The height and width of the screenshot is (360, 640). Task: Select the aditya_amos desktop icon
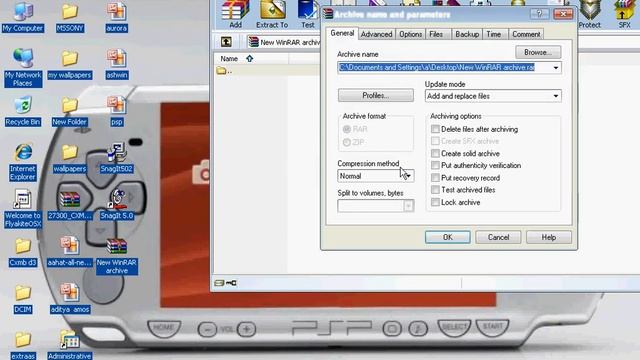tap(70, 299)
